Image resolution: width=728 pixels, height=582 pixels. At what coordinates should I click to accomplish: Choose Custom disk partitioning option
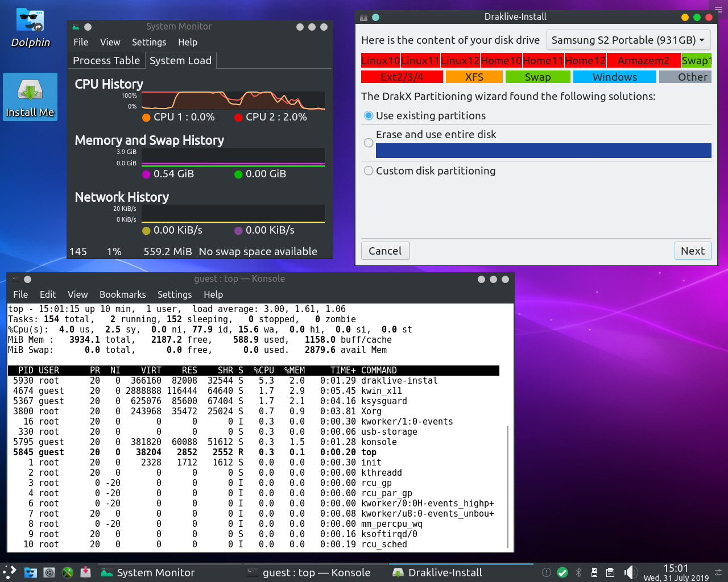click(369, 171)
